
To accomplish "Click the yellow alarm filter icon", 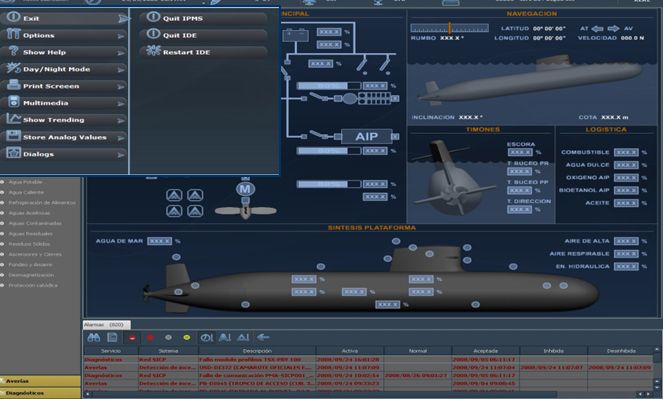I will pos(186,338).
